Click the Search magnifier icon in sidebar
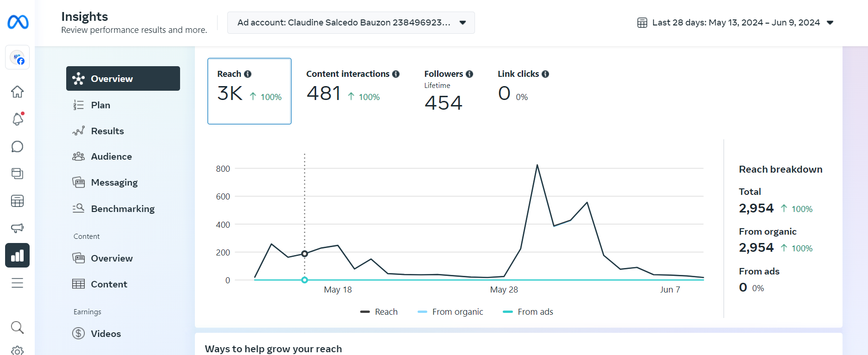This screenshot has width=868, height=355. click(18, 327)
